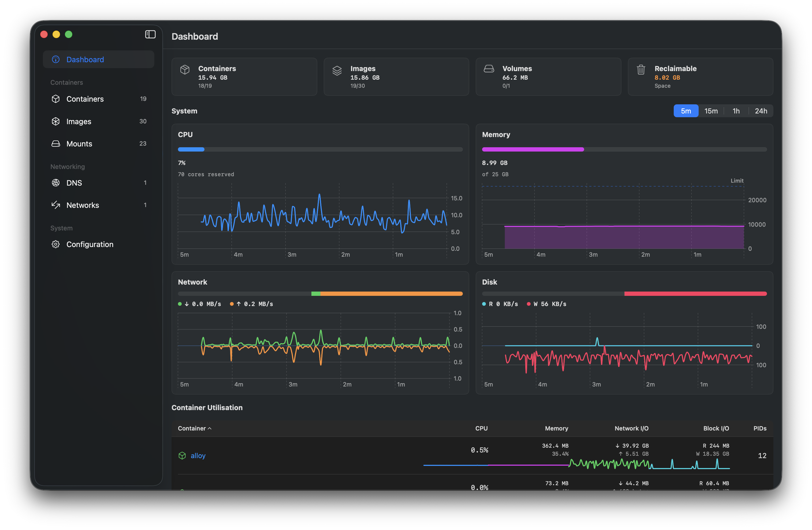
Task: Click the Networks arrows icon
Action: coord(56,205)
